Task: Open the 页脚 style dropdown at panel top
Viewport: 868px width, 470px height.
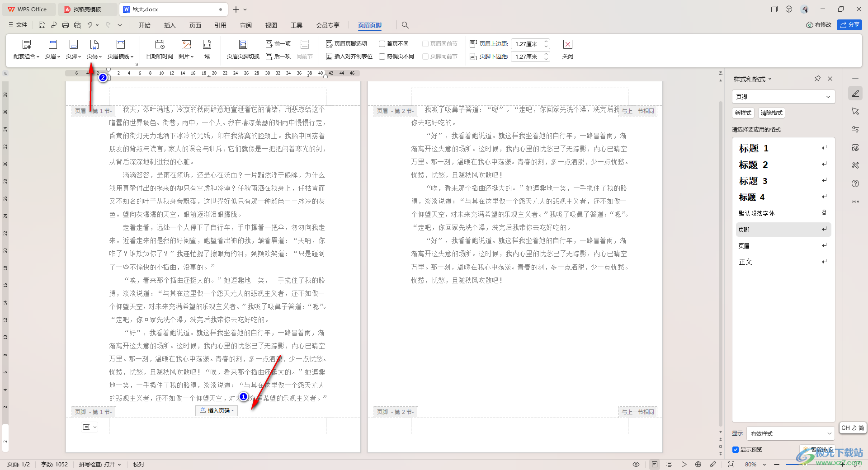Action: (783, 97)
